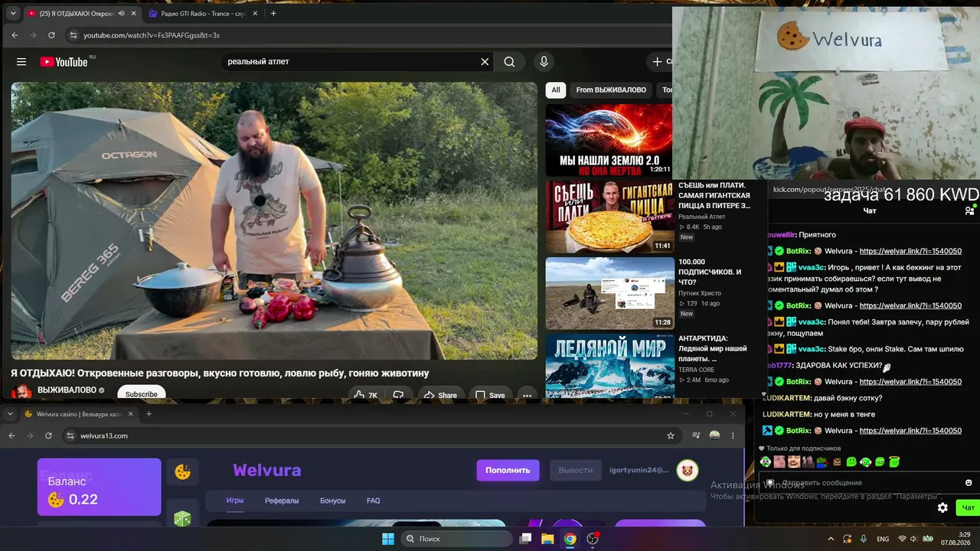The width and height of the screenshot is (980, 551).
Task: Open site info for youtube.com address
Action: pyautogui.click(x=73, y=35)
